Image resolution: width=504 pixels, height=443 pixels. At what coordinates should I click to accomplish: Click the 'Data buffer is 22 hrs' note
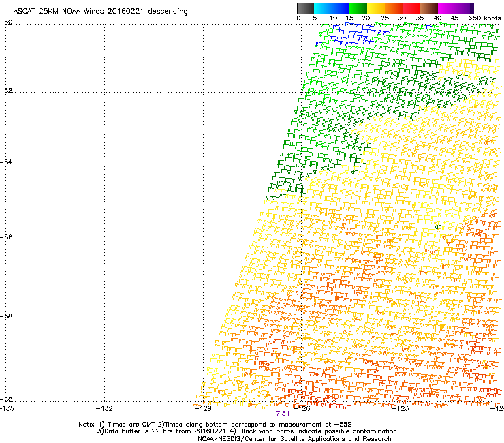pos(247,431)
